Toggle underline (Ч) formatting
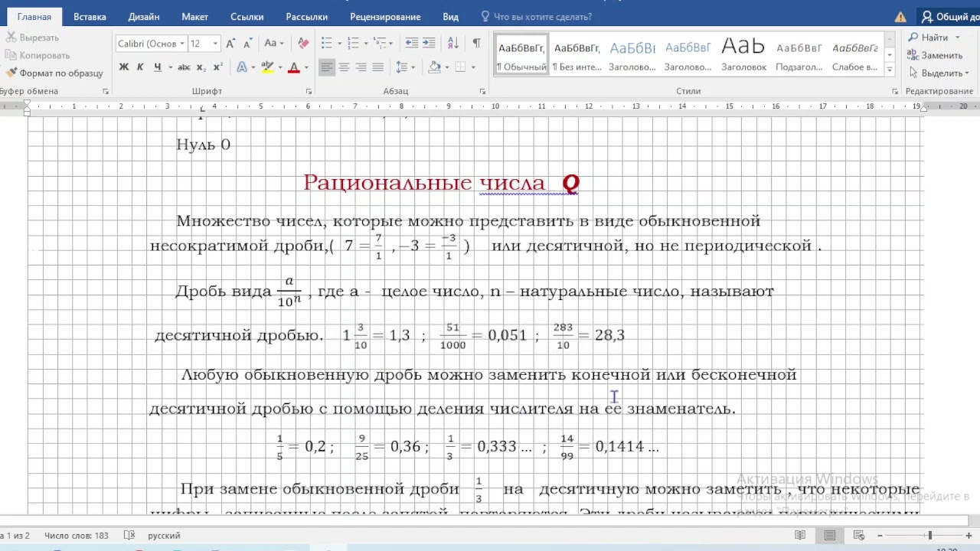Viewport: 980px width, 551px height. (157, 67)
